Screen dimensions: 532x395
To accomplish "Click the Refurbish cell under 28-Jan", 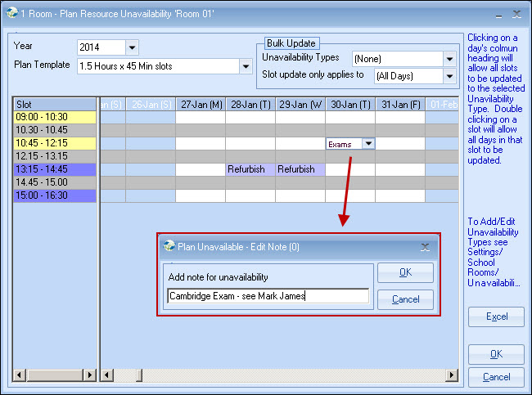I will [x=250, y=169].
